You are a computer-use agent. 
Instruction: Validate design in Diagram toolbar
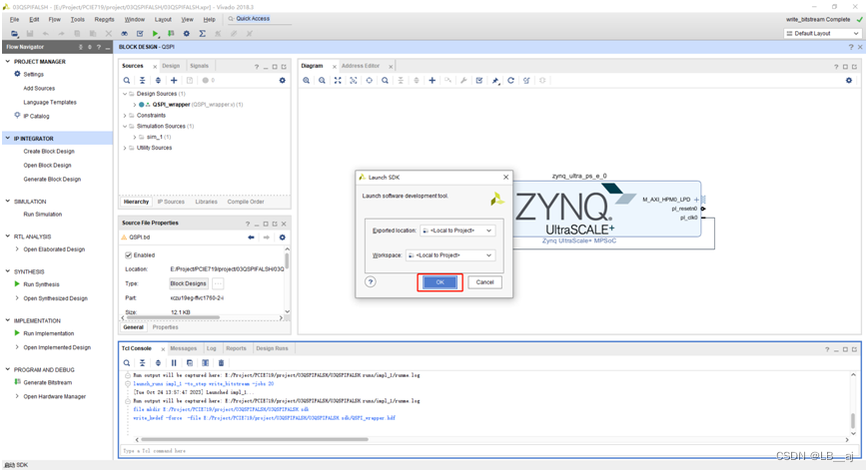click(479, 80)
